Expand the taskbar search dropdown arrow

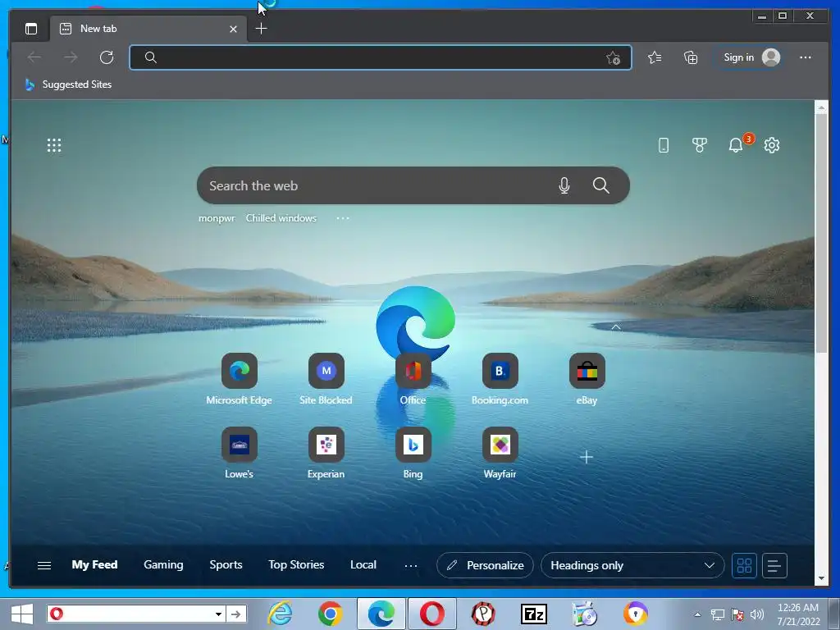click(218, 614)
